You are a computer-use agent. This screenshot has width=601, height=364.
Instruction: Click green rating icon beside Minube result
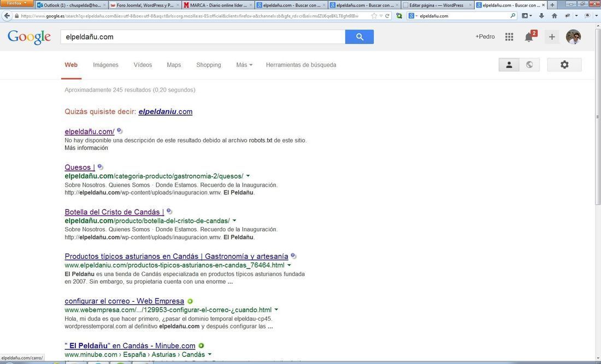click(201, 345)
